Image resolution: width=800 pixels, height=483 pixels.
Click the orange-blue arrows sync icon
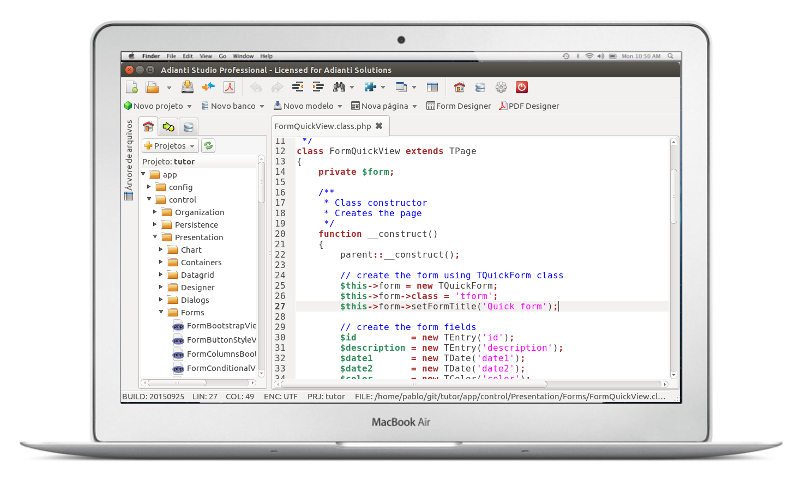point(208,87)
